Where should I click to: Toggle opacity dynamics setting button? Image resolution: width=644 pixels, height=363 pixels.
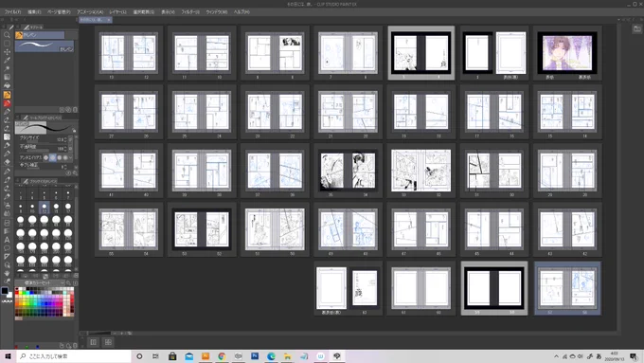click(71, 149)
